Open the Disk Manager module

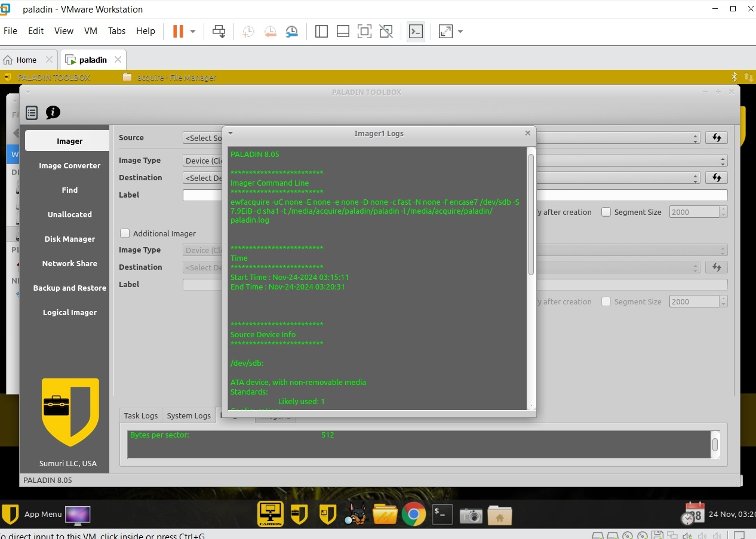(x=69, y=239)
